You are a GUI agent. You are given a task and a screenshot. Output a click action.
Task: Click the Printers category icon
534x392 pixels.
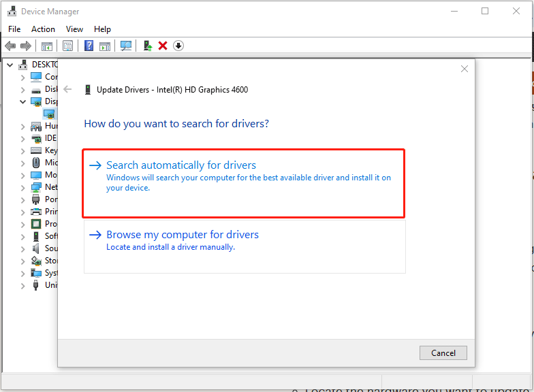[x=36, y=212]
